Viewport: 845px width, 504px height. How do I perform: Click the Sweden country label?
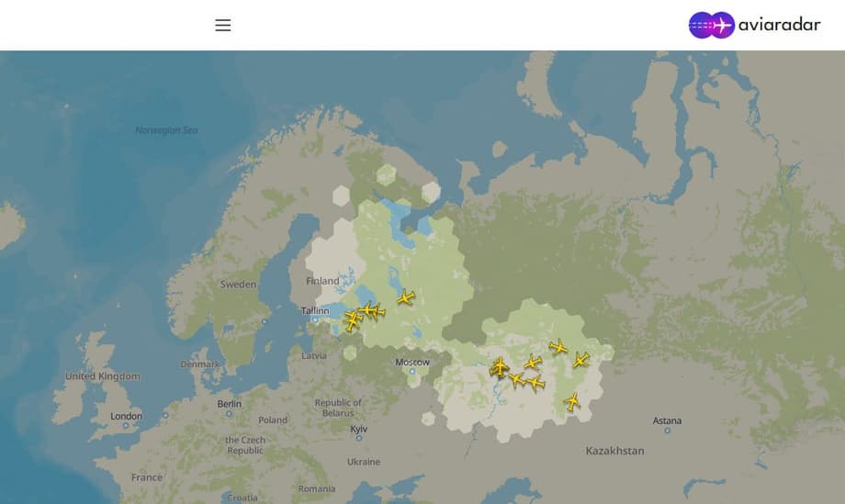[x=238, y=285]
